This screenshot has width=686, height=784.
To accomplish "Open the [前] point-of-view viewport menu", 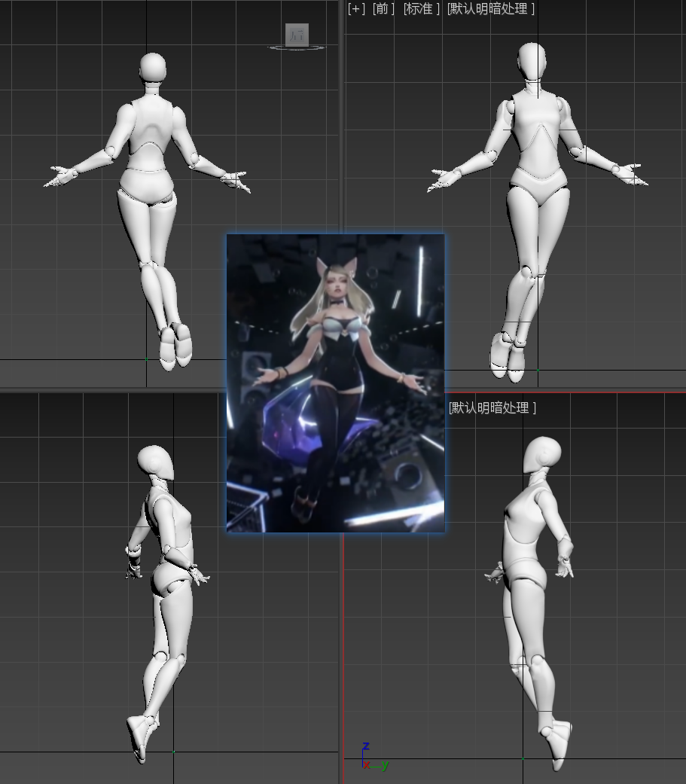I will [383, 8].
